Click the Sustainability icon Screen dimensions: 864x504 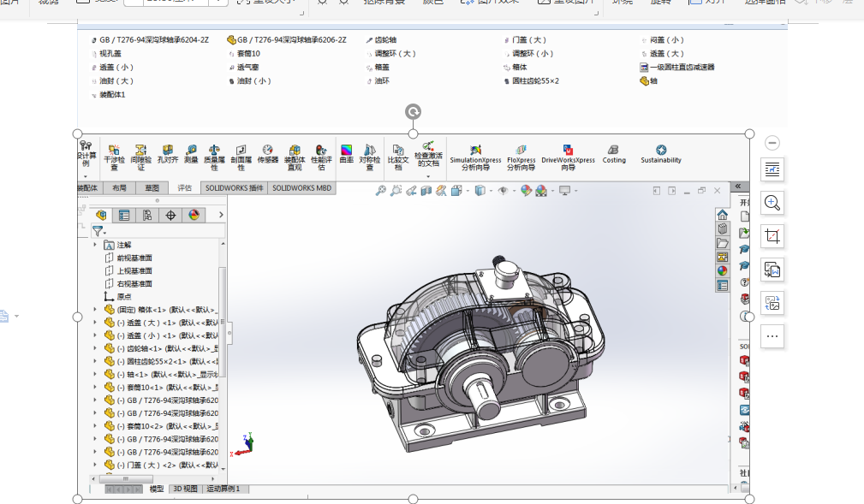click(x=661, y=153)
